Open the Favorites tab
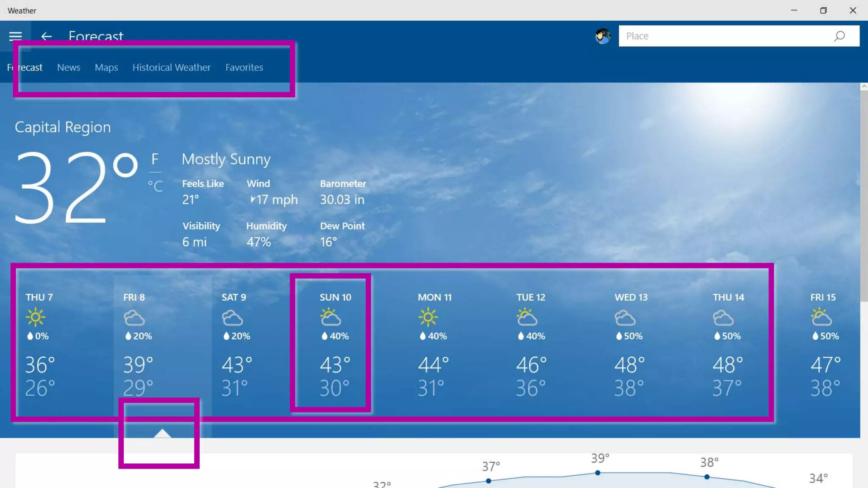This screenshot has width=868, height=488. tap(244, 67)
